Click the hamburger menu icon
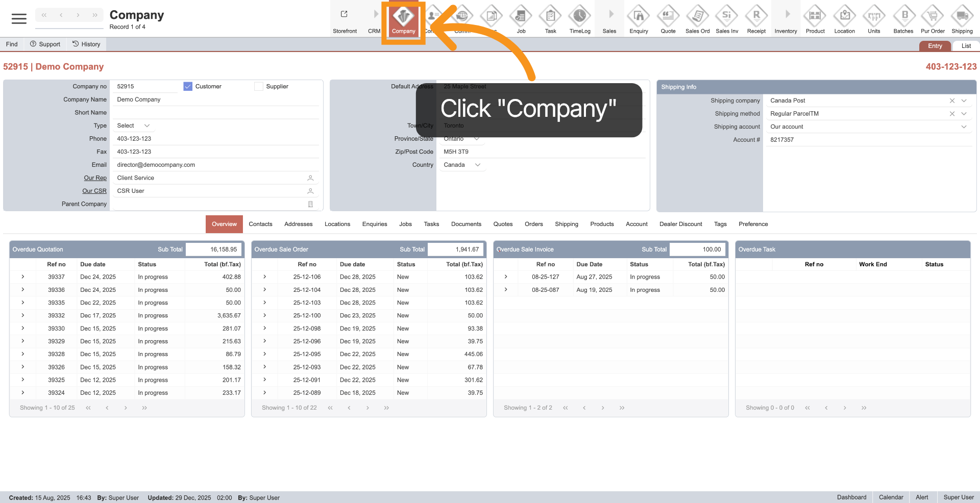980x503 pixels. (x=19, y=19)
